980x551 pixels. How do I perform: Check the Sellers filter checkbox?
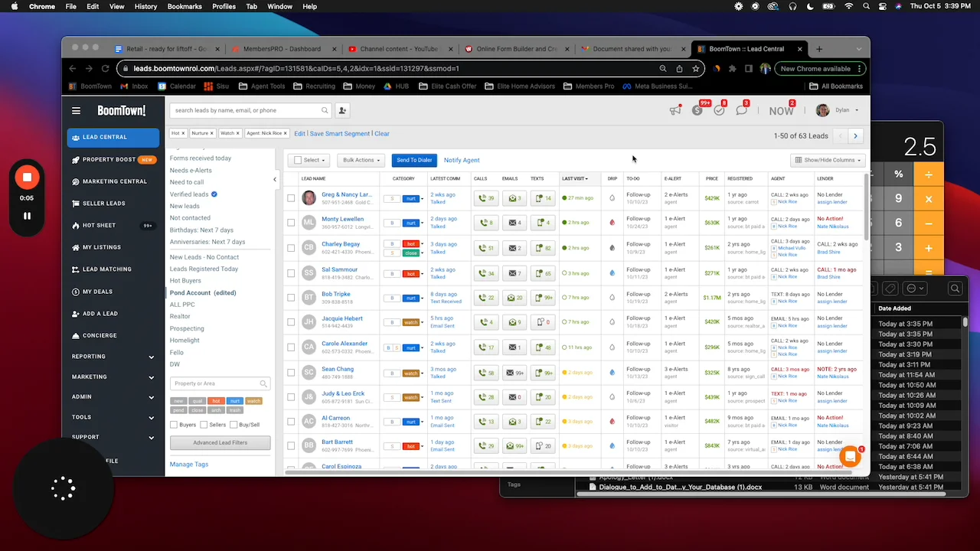click(x=204, y=425)
